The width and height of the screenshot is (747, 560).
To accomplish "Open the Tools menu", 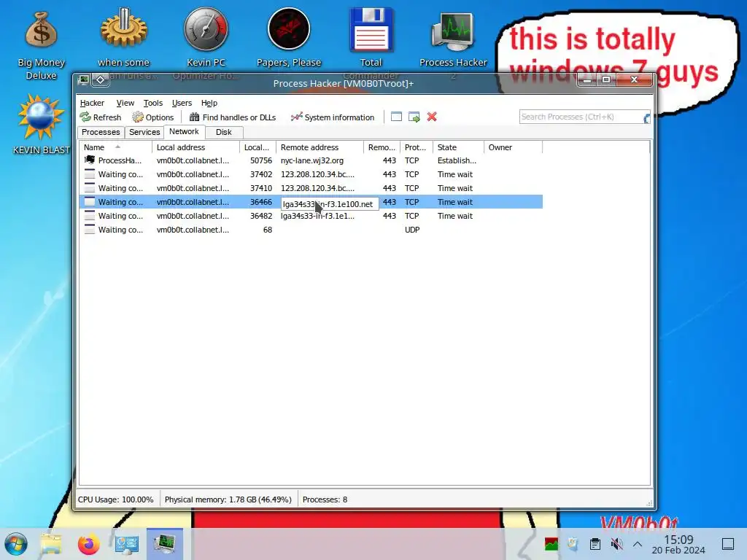I will point(153,103).
